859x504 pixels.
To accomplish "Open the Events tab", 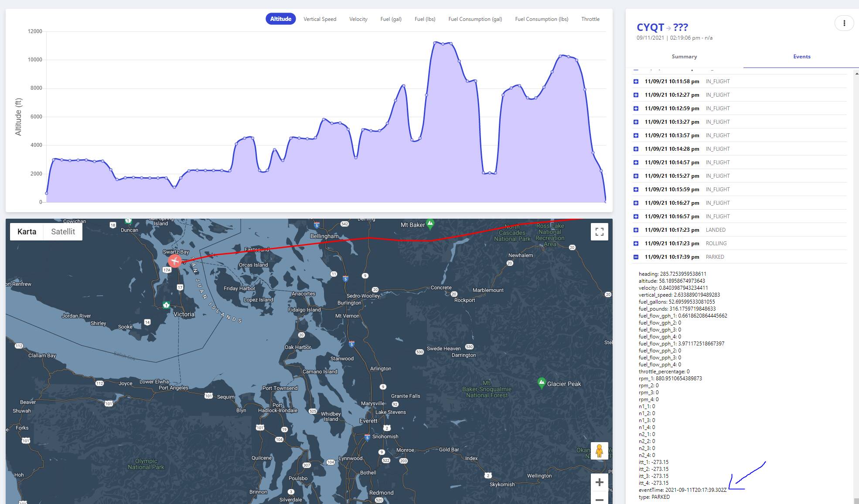I will tap(801, 56).
